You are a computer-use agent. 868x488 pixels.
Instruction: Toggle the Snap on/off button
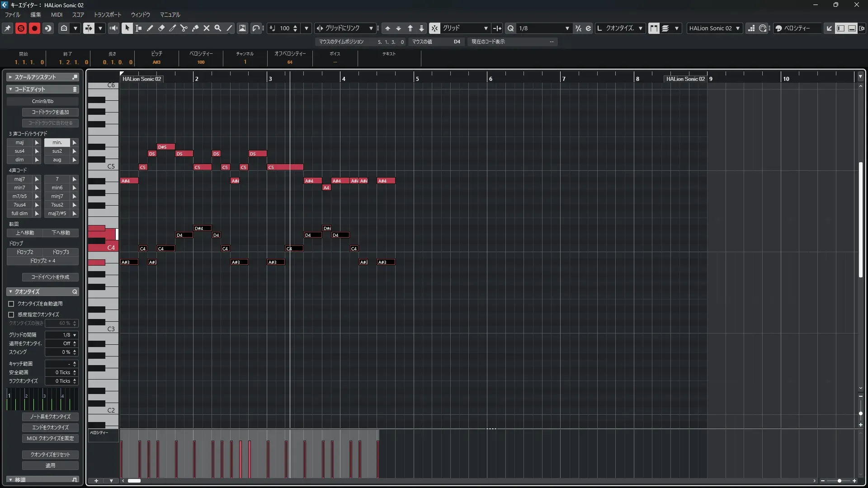tap(434, 28)
